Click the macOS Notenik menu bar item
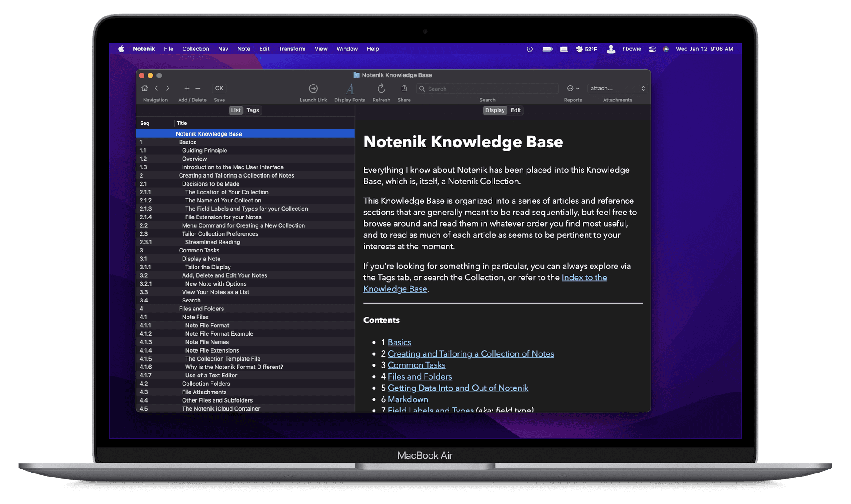 point(144,49)
